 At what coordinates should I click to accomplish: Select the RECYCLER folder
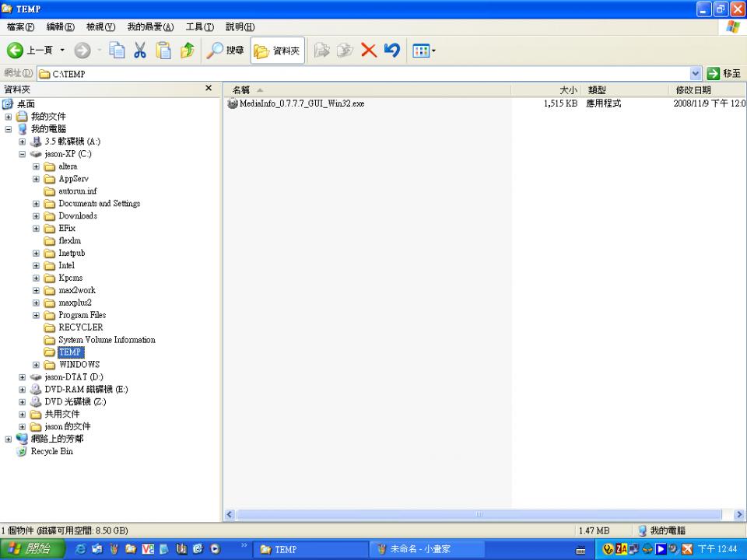(80, 327)
